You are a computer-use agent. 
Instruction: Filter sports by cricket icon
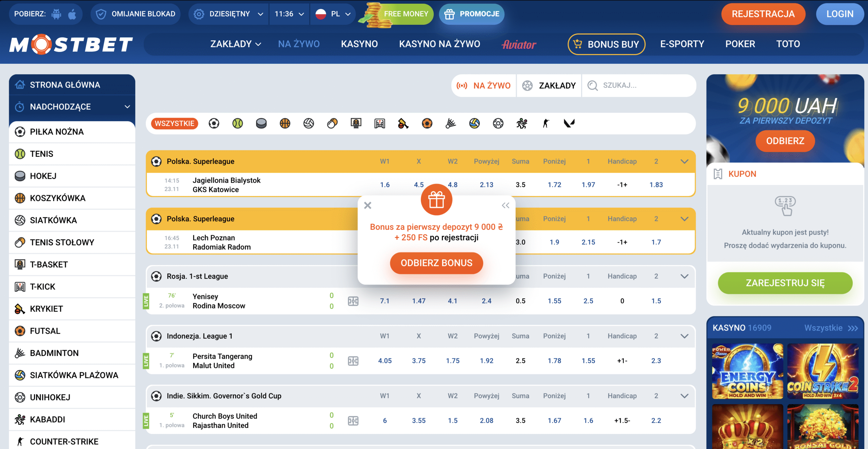click(403, 123)
